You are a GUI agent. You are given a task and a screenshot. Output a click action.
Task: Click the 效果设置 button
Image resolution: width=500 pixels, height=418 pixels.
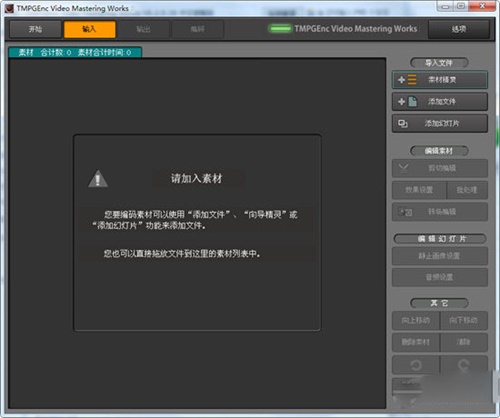[419, 190]
